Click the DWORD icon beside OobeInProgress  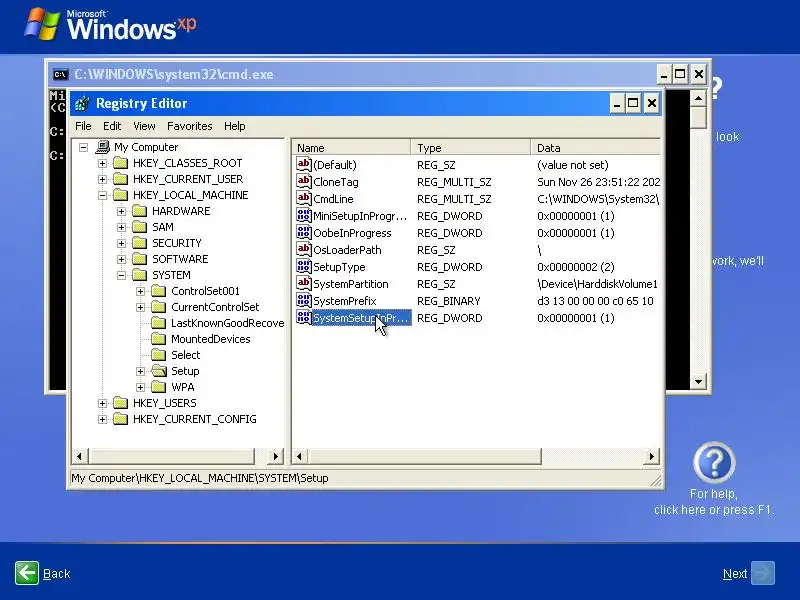click(x=304, y=233)
